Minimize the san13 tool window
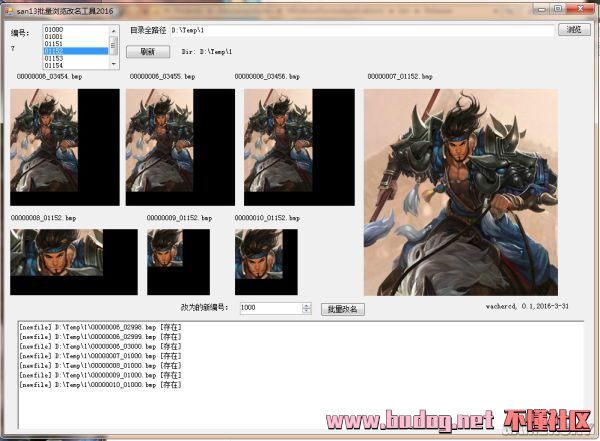 pyautogui.click(x=541, y=9)
